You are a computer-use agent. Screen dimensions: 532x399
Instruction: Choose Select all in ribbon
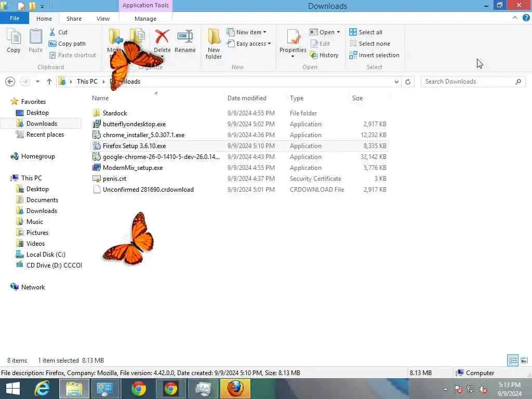click(366, 32)
